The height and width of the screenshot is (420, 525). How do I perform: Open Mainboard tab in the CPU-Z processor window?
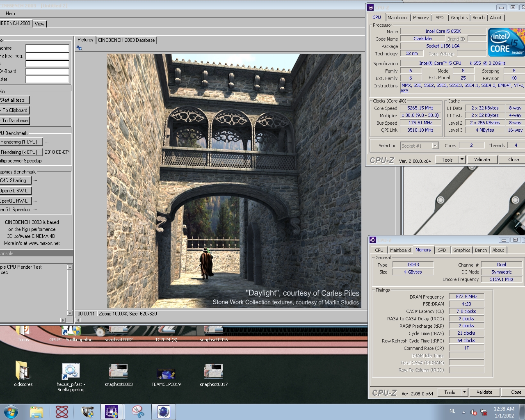tap(398, 18)
